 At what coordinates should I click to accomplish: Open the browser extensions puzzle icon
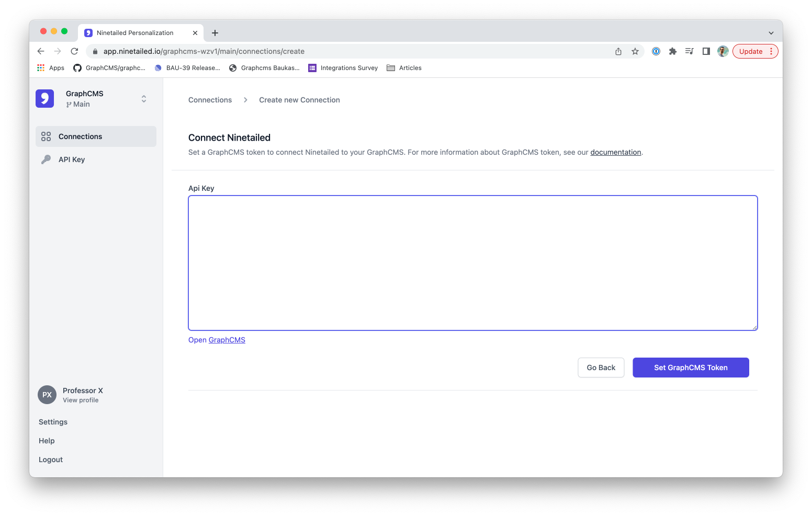pos(673,51)
